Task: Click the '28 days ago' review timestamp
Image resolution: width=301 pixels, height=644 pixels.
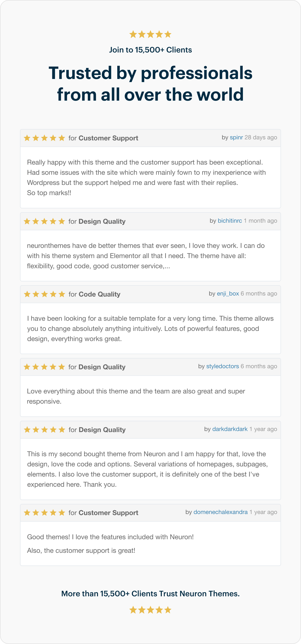Action: pos(261,137)
